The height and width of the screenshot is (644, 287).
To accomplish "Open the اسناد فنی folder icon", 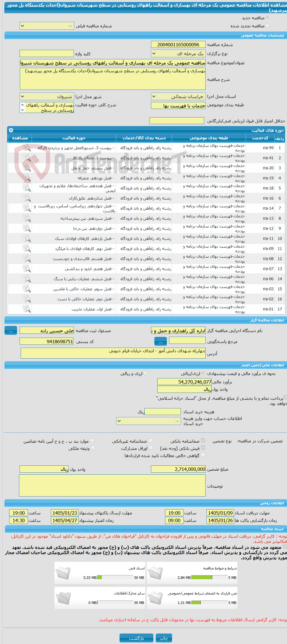I will [63, 573].
